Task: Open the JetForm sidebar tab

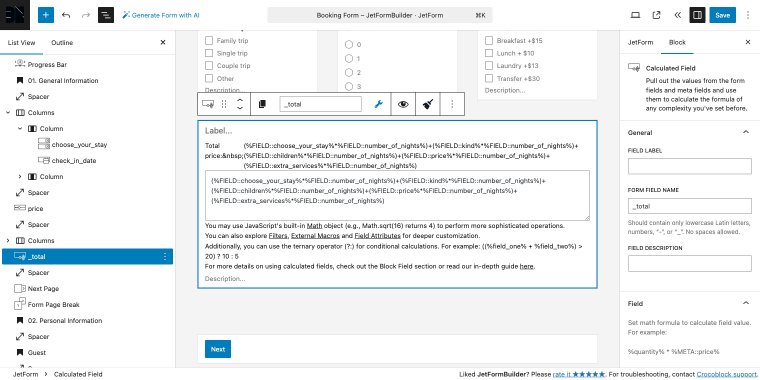Action: [640, 42]
